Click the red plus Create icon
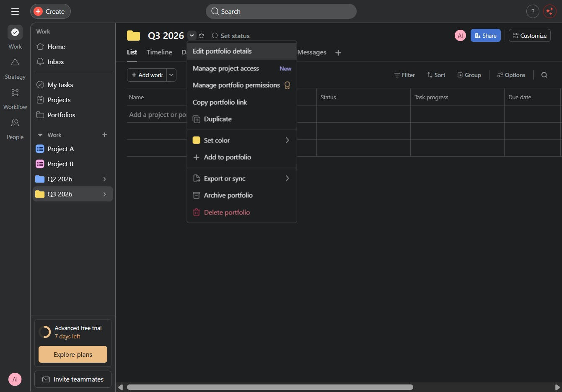This screenshot has width=562, height=392. coord(38,11)
